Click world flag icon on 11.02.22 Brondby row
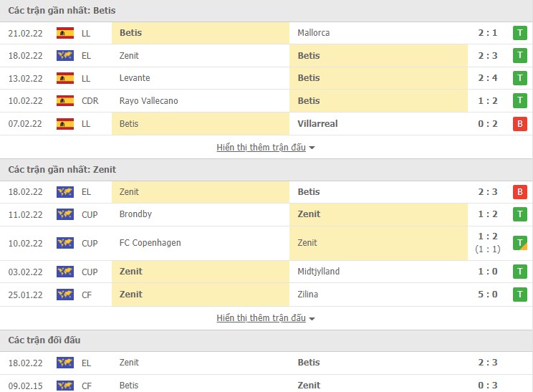 point(65,214)
